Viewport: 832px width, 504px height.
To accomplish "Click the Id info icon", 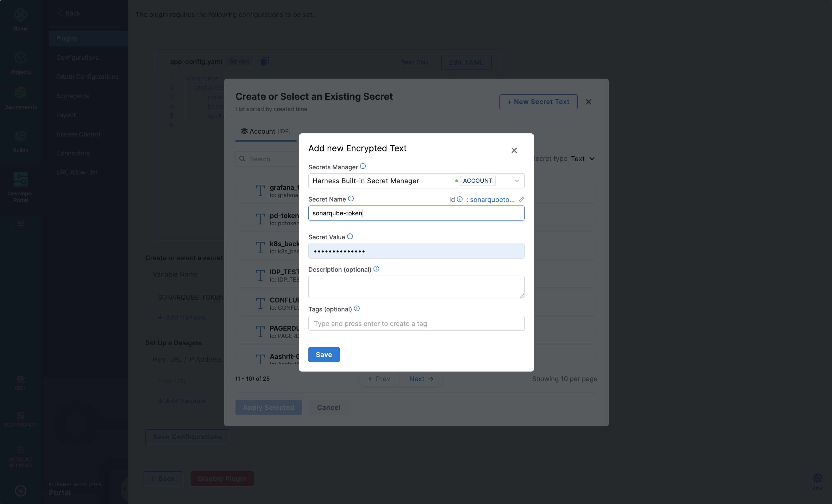I will point(459,199).
